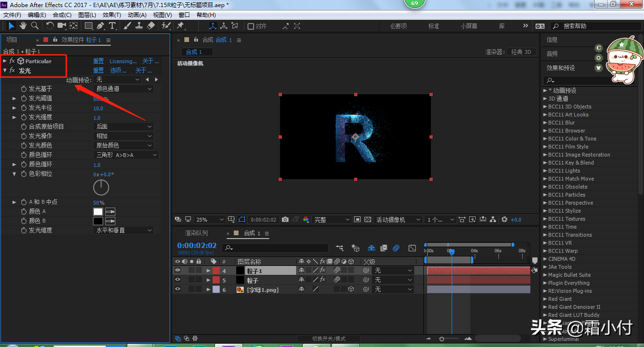This screenshot has width=644, height=347.
Task: Switch to the 渲染队列 tab
Action: pyautogui.click(x=196, y=233)
